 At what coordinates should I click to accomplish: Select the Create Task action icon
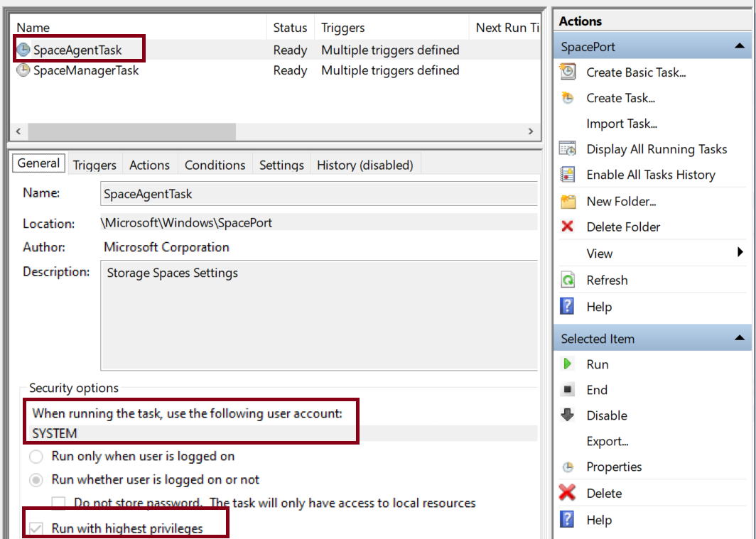[566, 98]
